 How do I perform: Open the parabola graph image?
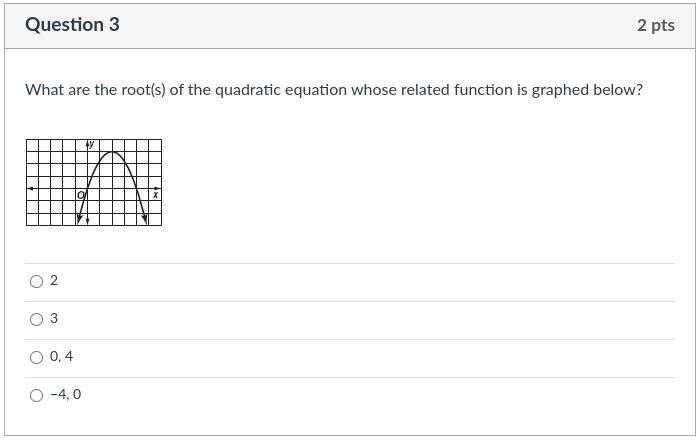point(94,182)
